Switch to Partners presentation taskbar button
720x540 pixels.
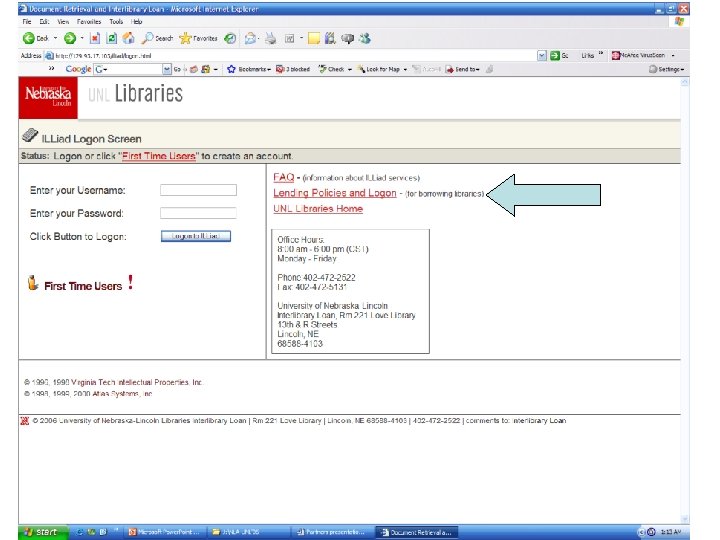click(331, 532)
